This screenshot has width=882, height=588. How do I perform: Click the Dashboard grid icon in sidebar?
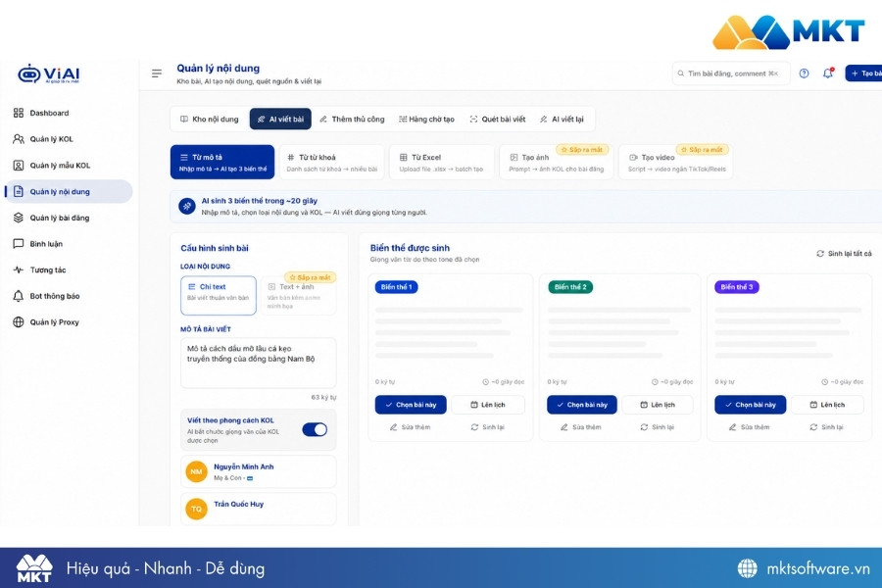[x=19, y=113]
